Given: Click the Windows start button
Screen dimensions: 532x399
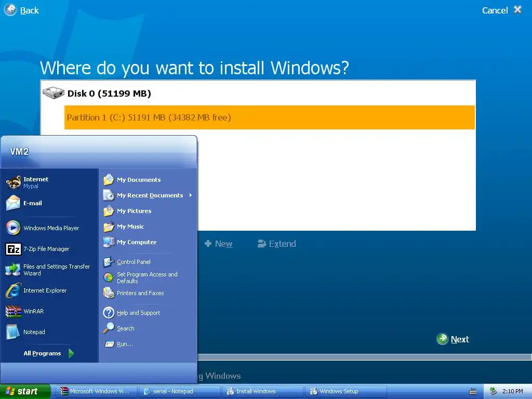Looking at the screenshot, I should click(x=25, y=391).
